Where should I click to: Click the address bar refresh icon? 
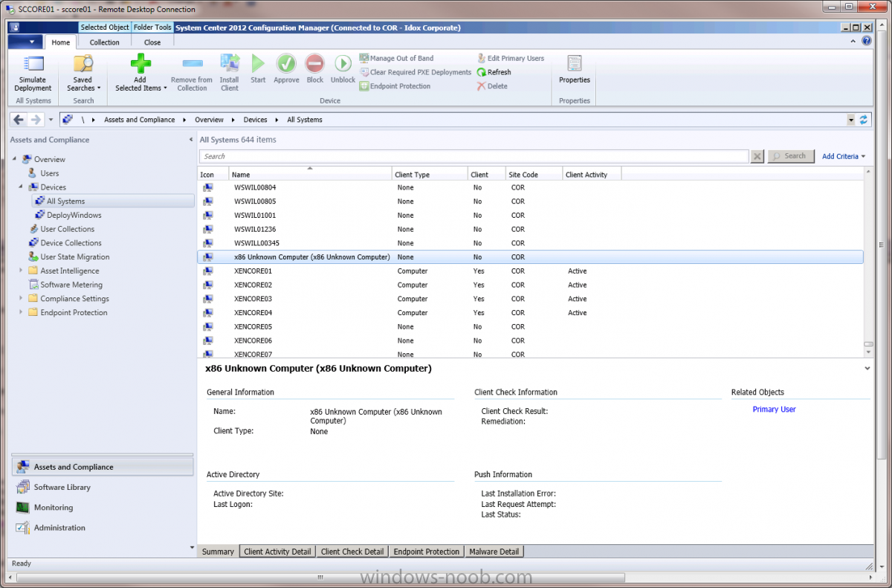[x=863, y=120]
